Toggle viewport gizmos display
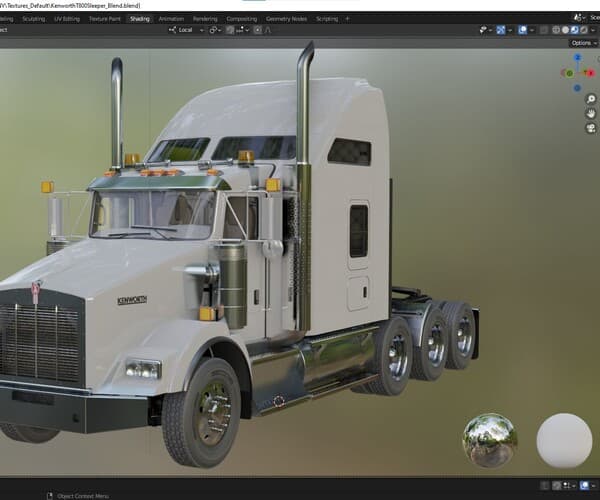 point(499,30)
